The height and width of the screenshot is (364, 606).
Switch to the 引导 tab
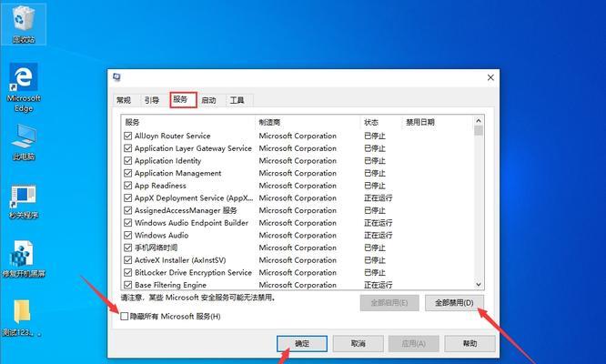[152, 100]
